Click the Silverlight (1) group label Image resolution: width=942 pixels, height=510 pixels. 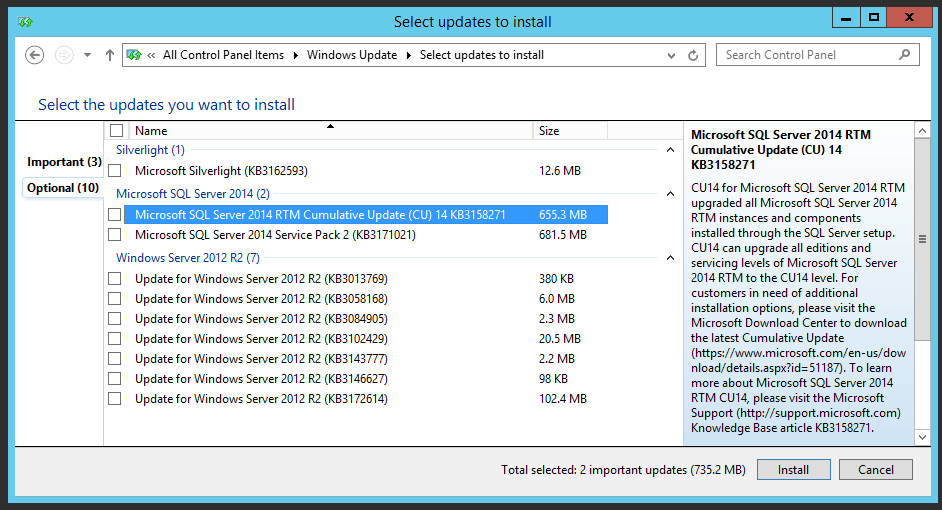[x=150, y=150]
